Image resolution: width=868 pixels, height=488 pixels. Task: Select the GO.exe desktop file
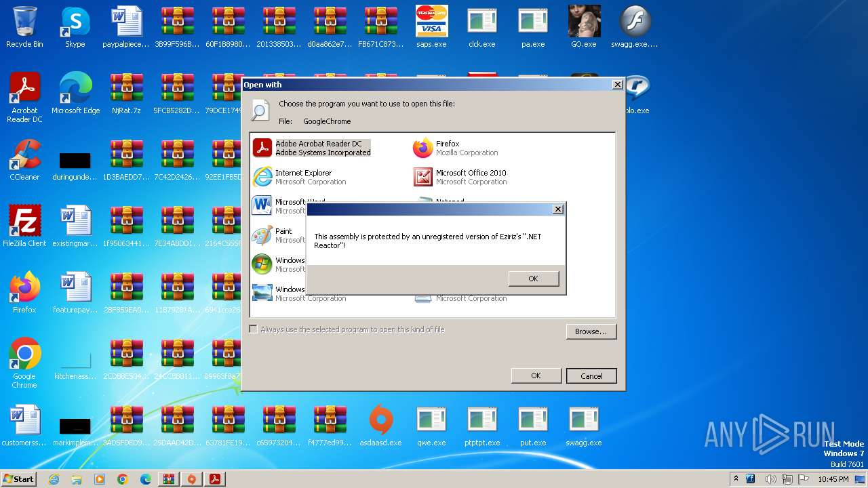(584, 27)
